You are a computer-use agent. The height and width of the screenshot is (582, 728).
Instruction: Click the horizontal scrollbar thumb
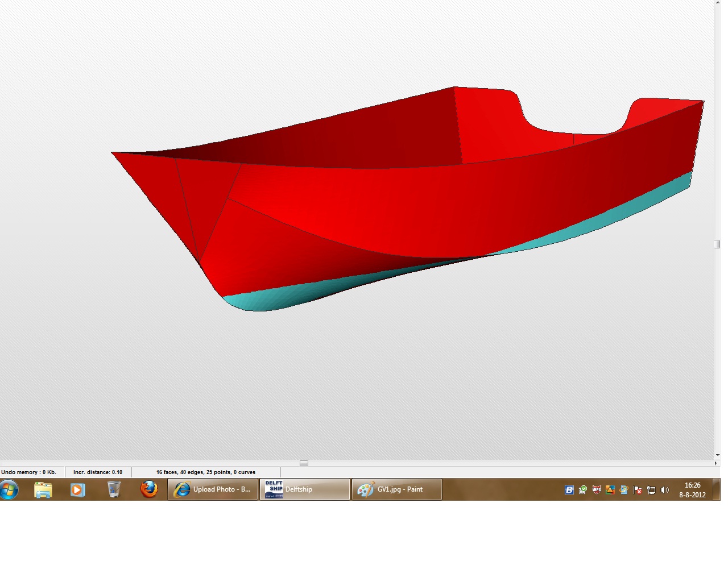[x=304, y=463]
